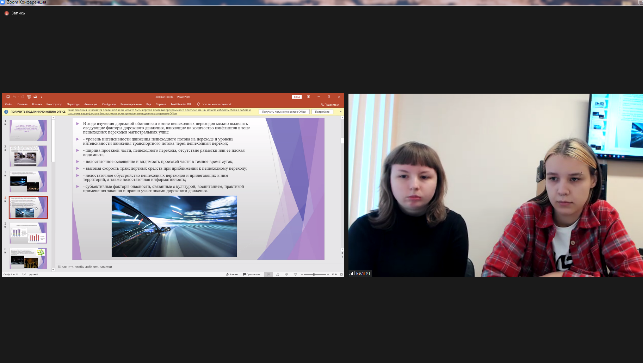
Task: Open the Slide Show ribbon tab
Action: click(109, 104)
